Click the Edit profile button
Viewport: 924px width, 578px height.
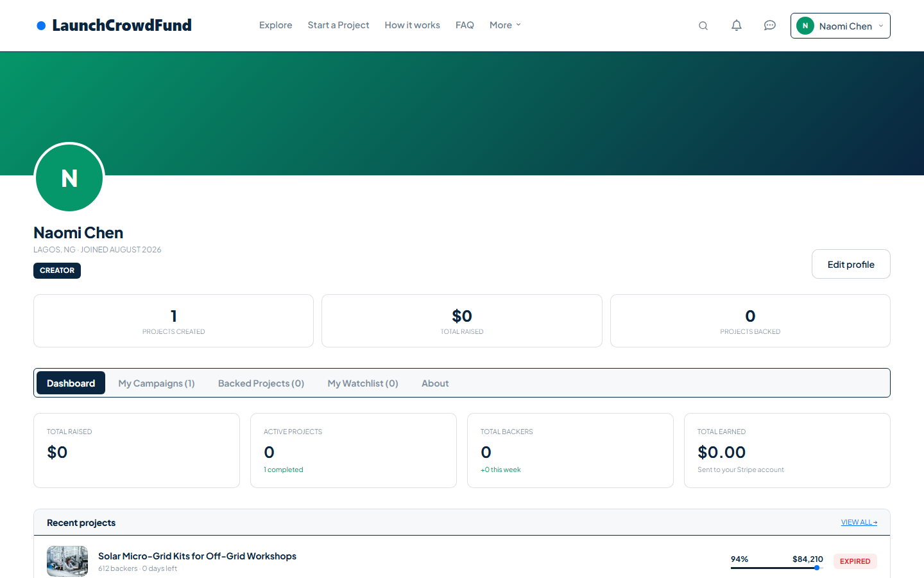[x=851, y=264]
